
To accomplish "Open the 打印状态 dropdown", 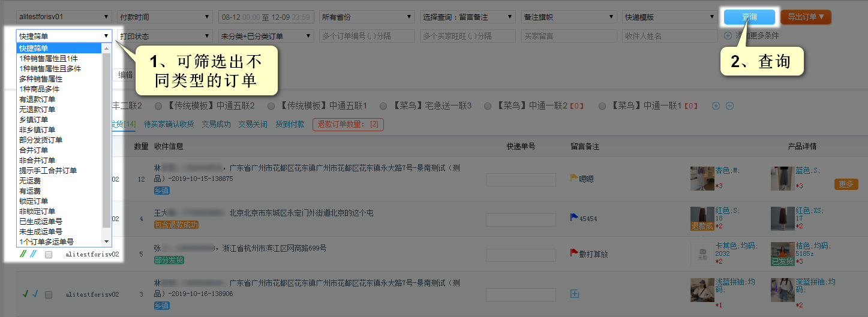I will tap(165, 36).
